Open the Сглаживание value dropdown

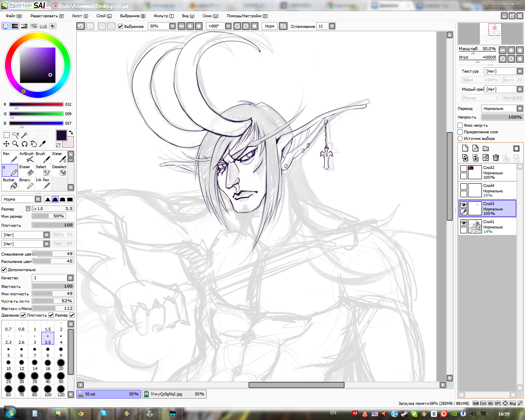[x=332, y=26]
